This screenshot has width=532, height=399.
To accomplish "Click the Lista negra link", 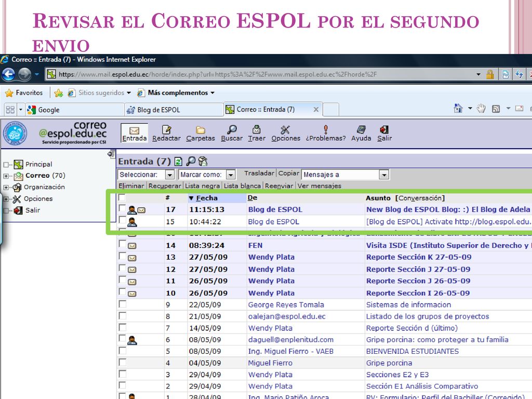I will point(202,186).
